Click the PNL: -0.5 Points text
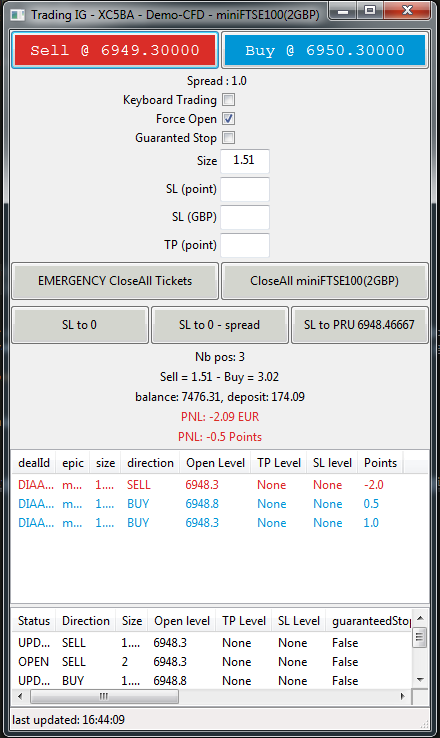The width and height of the screenshot is (440, 738). click(x=220, y=437)
